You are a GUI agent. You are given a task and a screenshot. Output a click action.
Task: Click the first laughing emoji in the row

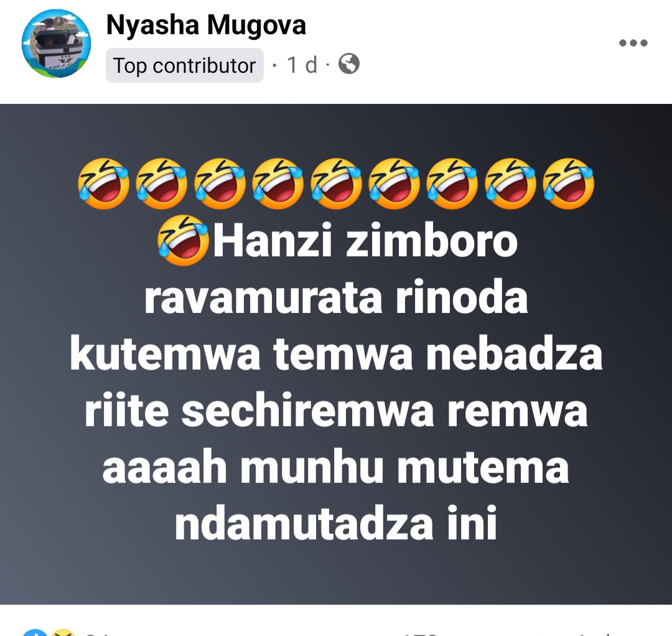(103, 184)
